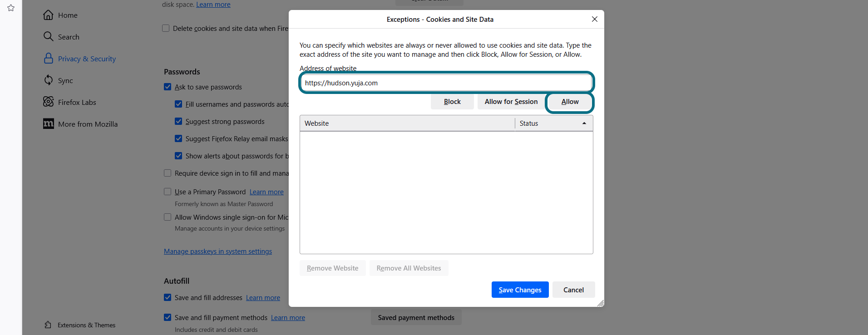Click the bookmark star icon
868x335 pixels.
(x=11, y=8)
